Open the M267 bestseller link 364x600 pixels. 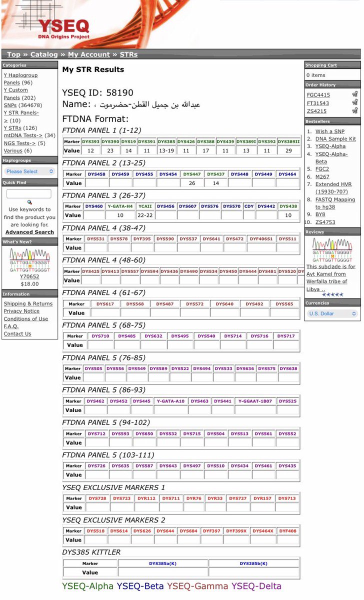pyautogui.click(x=322, y=176)
